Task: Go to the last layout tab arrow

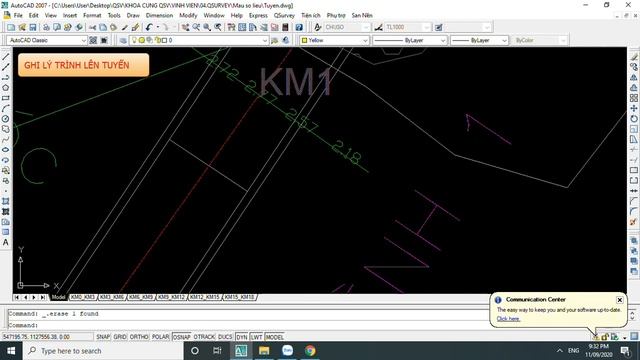Action: pos(42,297)
